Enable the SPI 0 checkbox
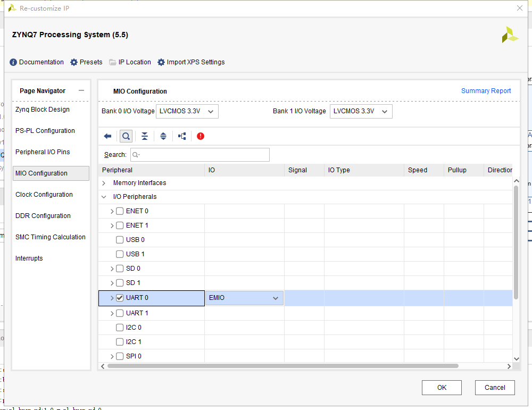The height and width of the screenshot is (410, 532). [120, 356]
